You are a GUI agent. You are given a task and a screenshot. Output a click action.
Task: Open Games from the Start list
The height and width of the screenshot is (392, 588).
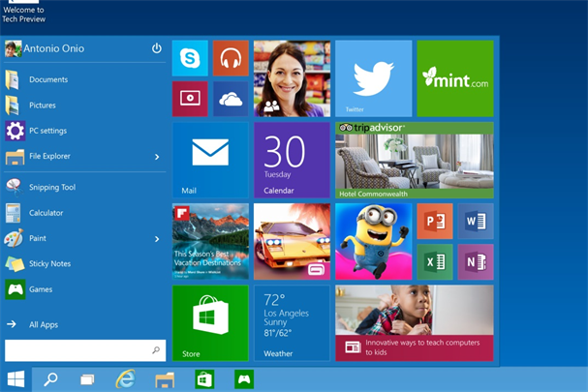pyautogui.click(x=84, y=289)
